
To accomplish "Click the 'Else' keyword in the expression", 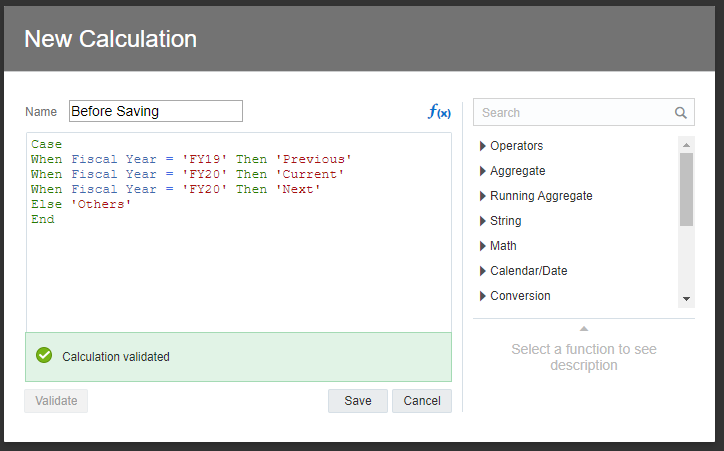I will pyautogui.click(x=46, y=204).
